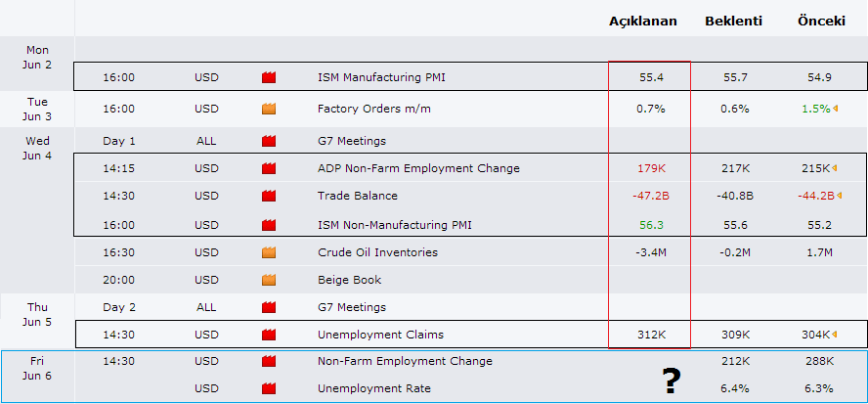Click the red impact icon for Trade Balance
The height and width of the screenshot is (404, 868).
(x=269, y=196)
